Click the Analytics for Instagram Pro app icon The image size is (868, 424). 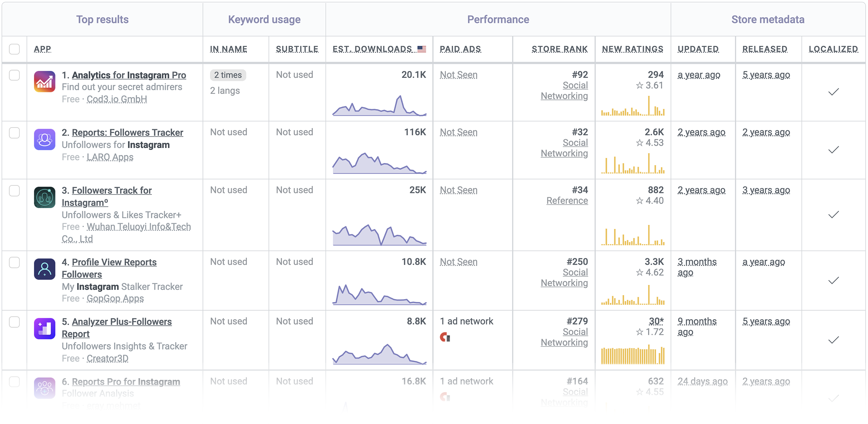44,82
